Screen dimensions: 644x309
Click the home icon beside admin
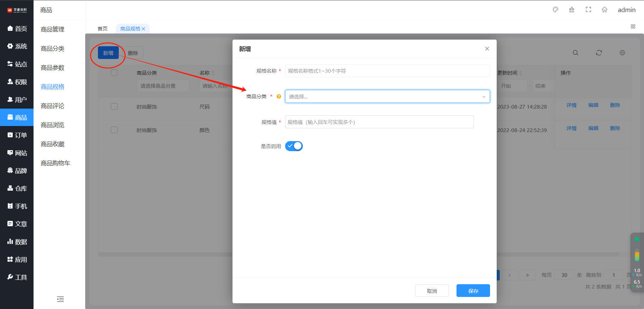point(604,10)
